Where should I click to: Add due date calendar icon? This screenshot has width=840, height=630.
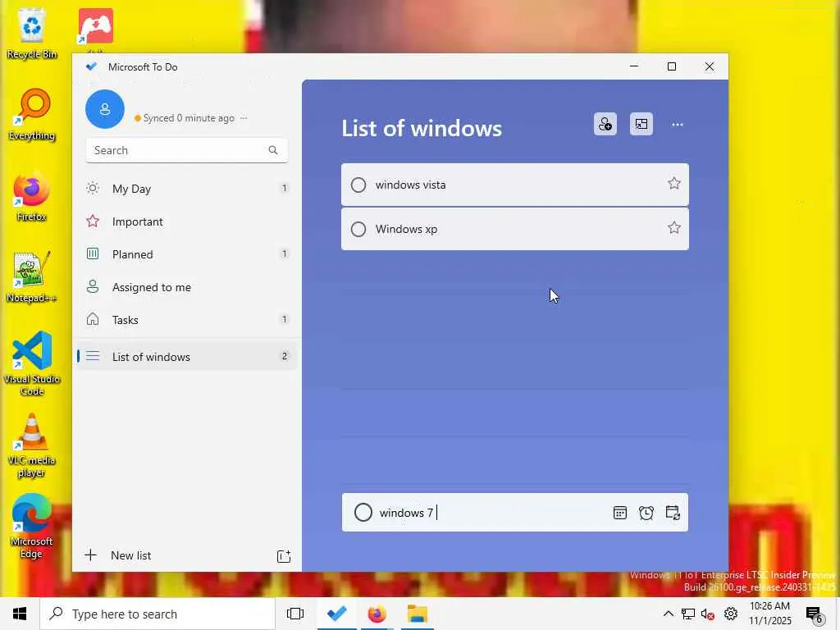coord(620,513)
